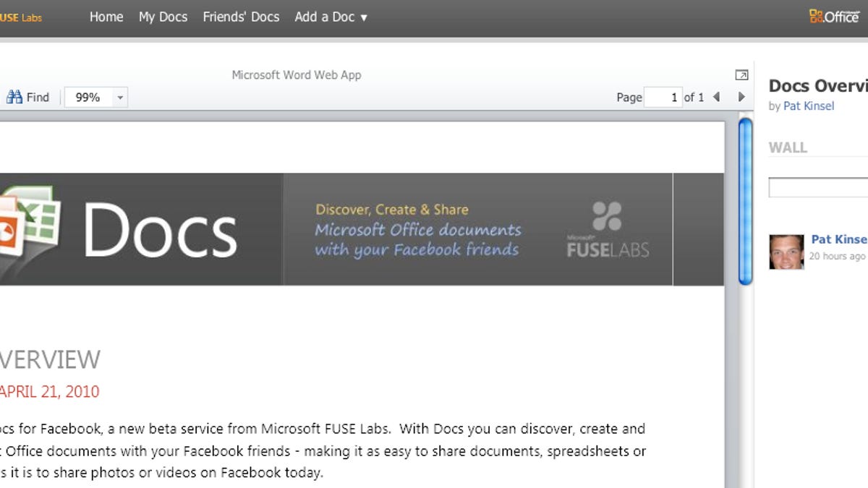The width and height of the screenshot is (868, 488).
Task: Click the Docs Overview document title
Action: tap(810, 85)
